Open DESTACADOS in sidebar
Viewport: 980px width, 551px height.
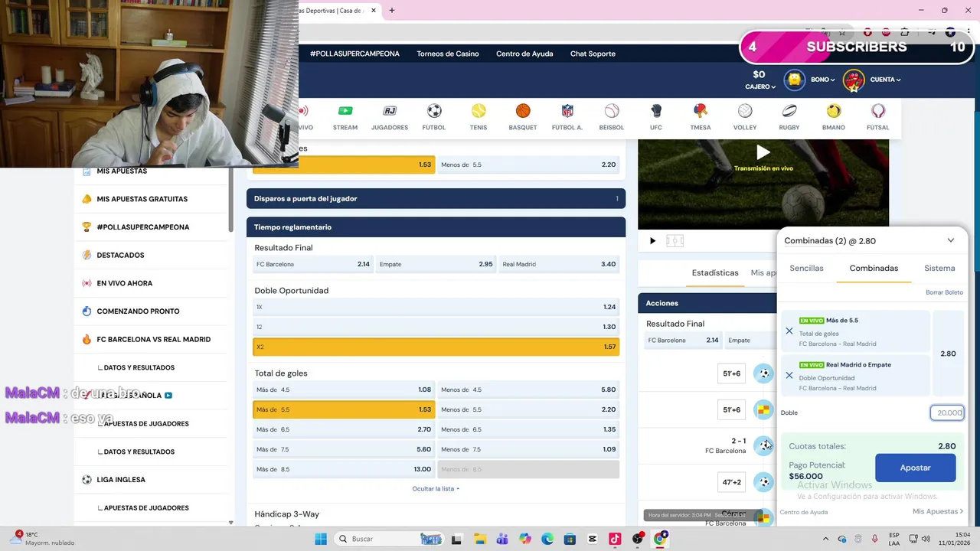pos(120,255)
